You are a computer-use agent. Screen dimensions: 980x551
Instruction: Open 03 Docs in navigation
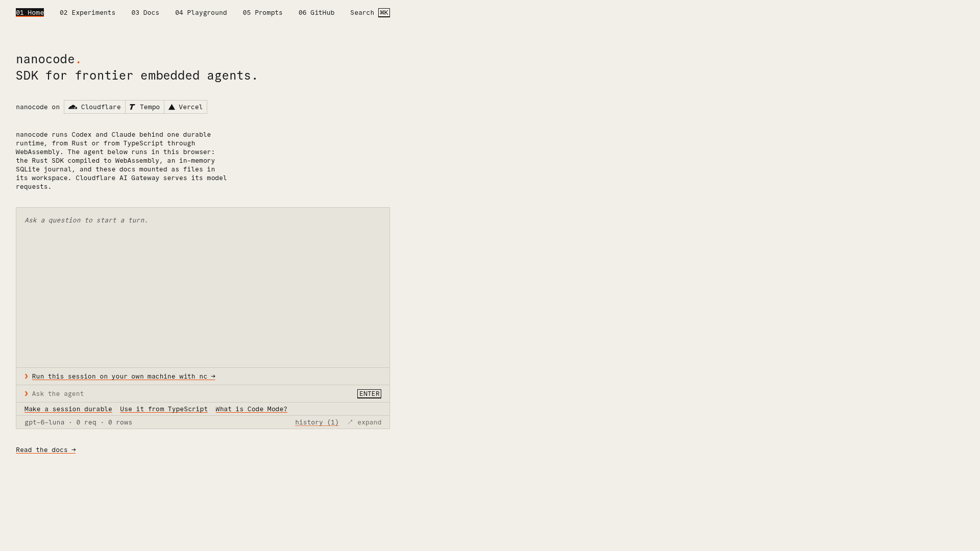click(x=145, y=13)
